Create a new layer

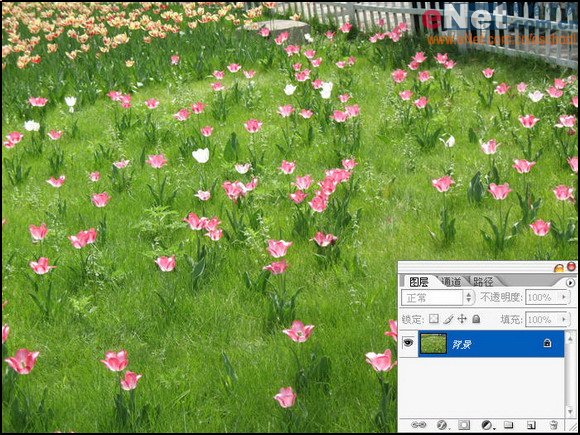point(531,425)
